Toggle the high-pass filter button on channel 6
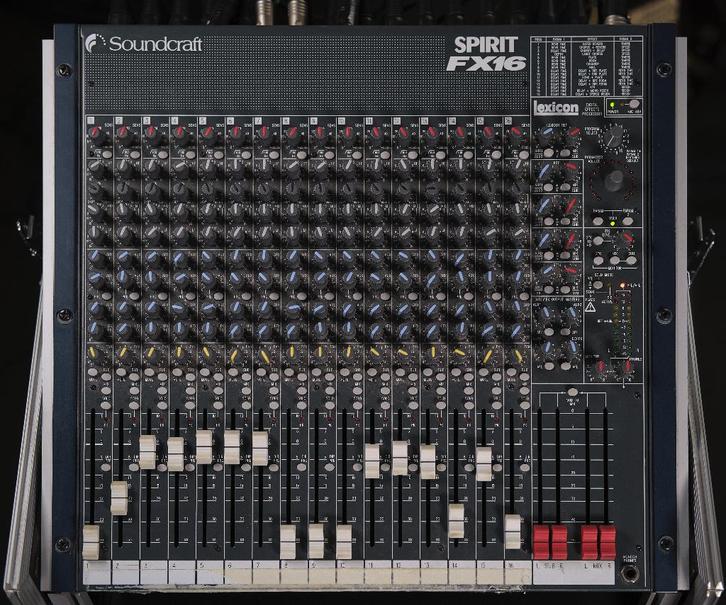Viewport: 726px width, 605px height. (246, 154)
